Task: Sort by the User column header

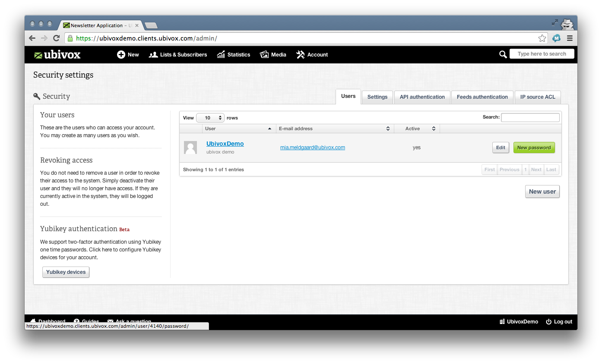Action: [239, 129]
